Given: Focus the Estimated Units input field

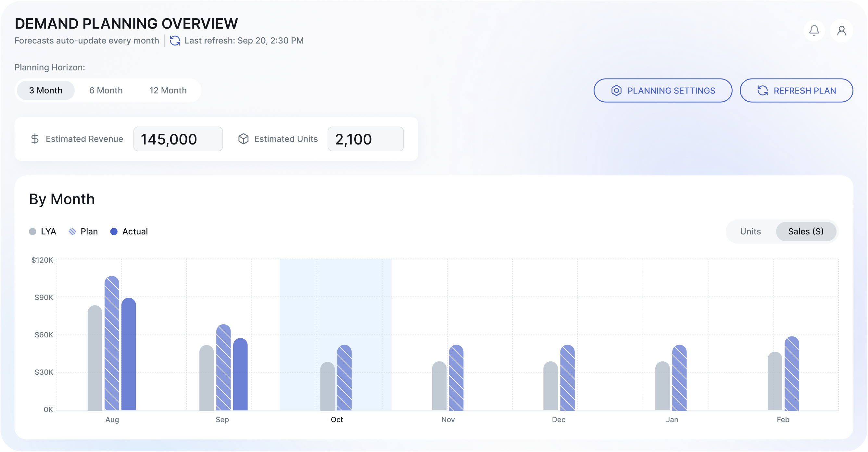Looking at the screenshot, I should [365, 139].
